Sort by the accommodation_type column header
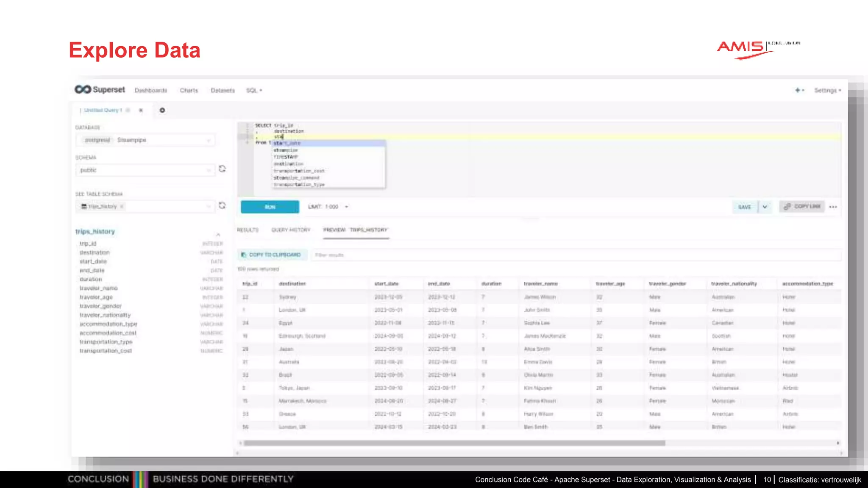Viewport: 868px width, 488px height. tap(807, 283)
